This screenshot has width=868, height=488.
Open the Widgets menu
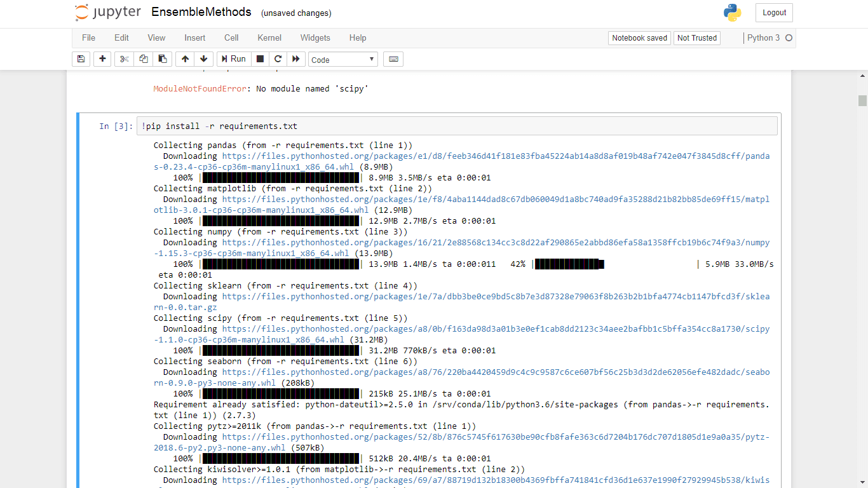click(315, 38)
